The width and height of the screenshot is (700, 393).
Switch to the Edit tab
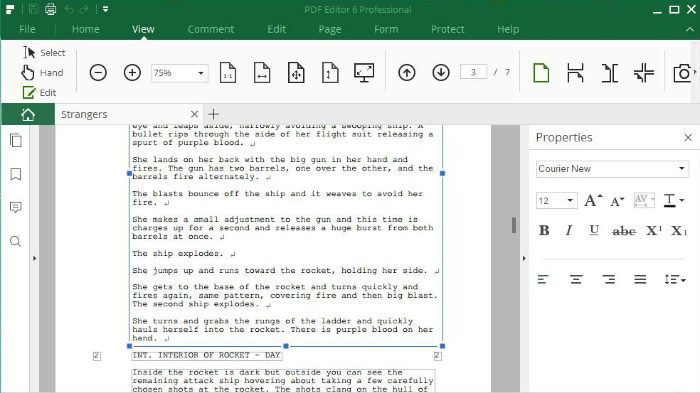(x=276, y=29)
